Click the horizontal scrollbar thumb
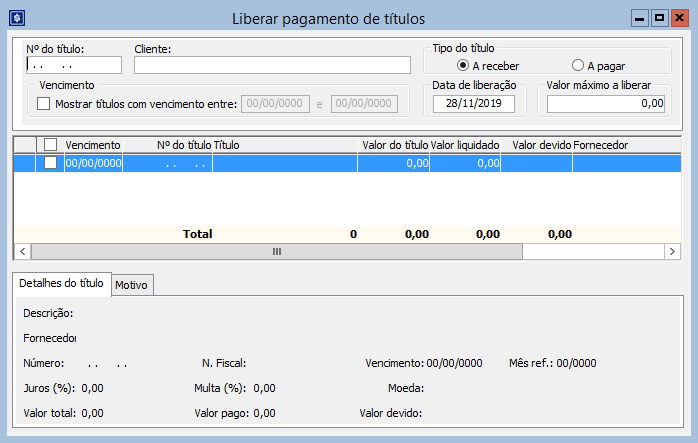Viewport: 698px width, 443px height. pos(277,252)
